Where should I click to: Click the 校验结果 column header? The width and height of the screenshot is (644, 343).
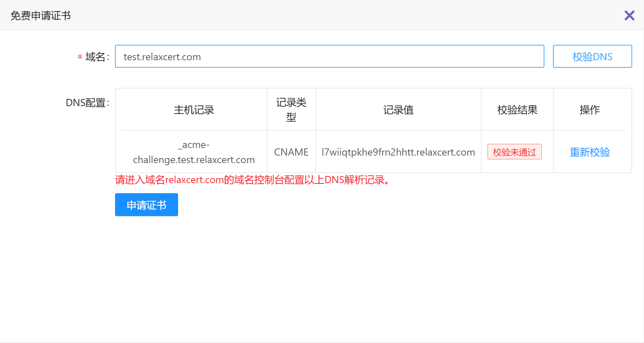click(517, 110)
